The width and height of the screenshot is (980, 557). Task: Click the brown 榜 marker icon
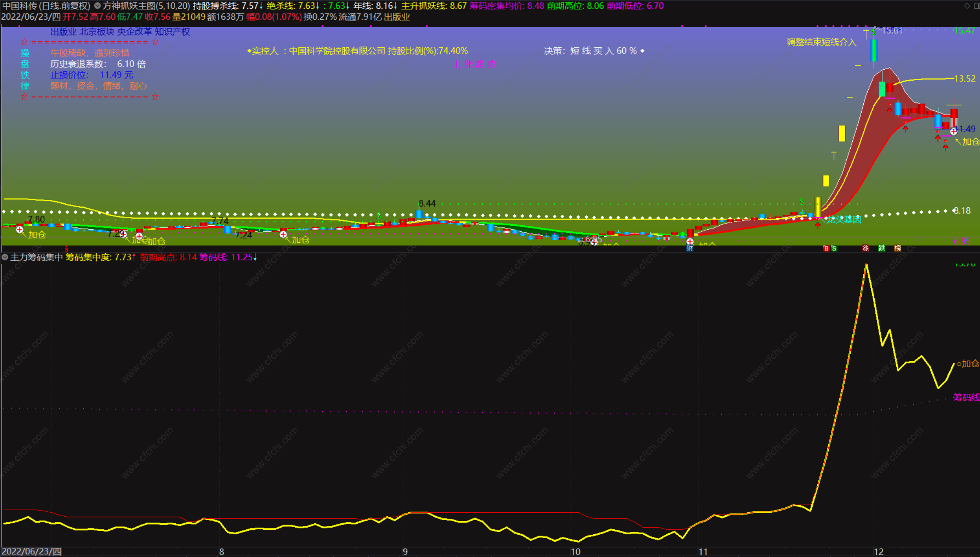click(x=898, y=248)
